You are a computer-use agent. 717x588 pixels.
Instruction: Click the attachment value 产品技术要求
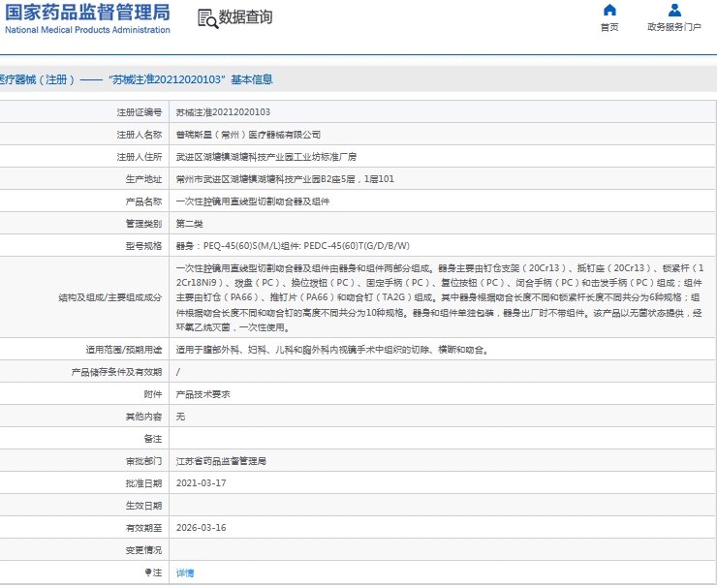203,394
